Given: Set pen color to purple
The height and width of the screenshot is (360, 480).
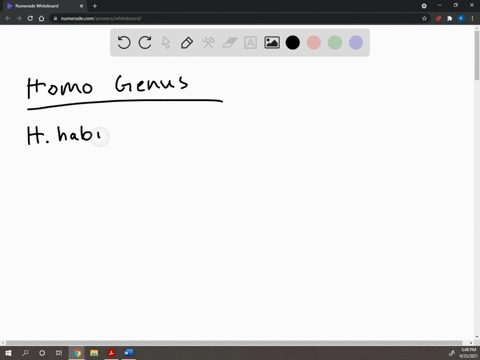Looking at the screenshot, I should tap(356, 43).
